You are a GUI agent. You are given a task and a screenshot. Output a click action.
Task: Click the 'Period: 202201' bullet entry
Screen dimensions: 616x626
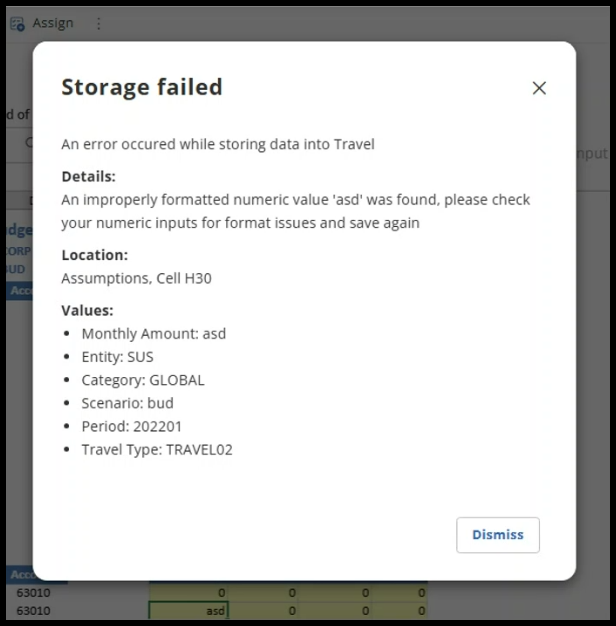(133, 426)
